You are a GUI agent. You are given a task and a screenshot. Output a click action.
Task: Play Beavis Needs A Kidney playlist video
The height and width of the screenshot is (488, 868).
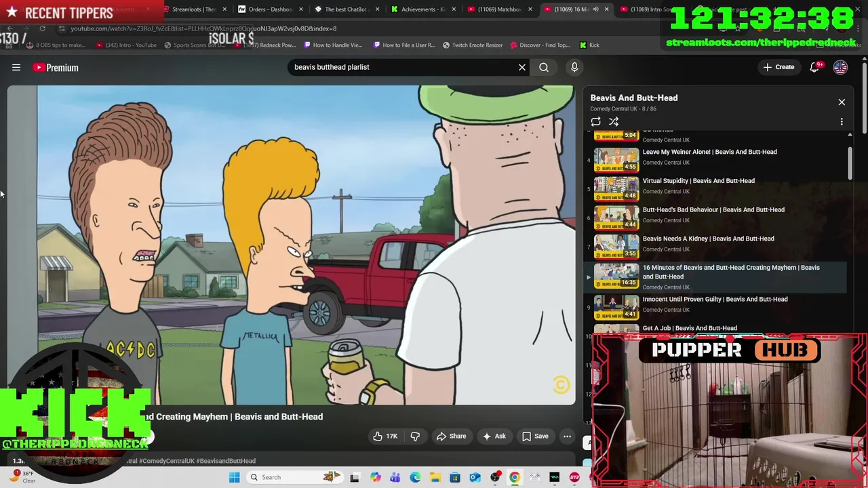tap(715, 246)
